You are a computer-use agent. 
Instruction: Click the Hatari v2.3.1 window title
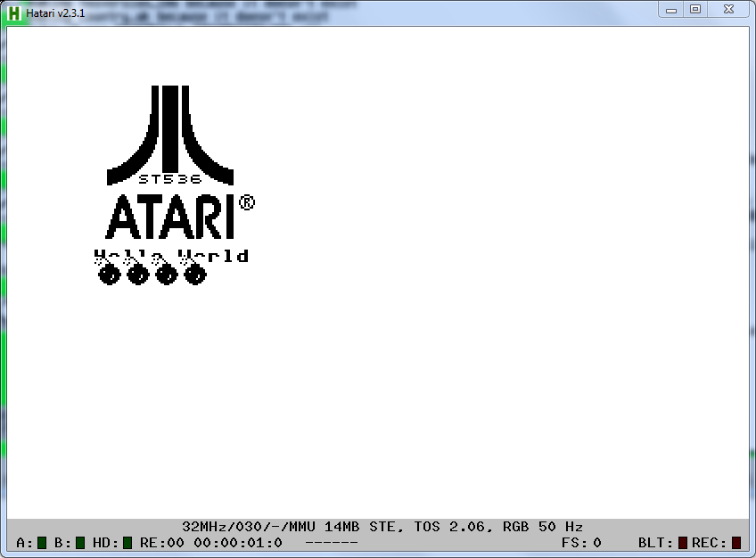click(55, 13)
